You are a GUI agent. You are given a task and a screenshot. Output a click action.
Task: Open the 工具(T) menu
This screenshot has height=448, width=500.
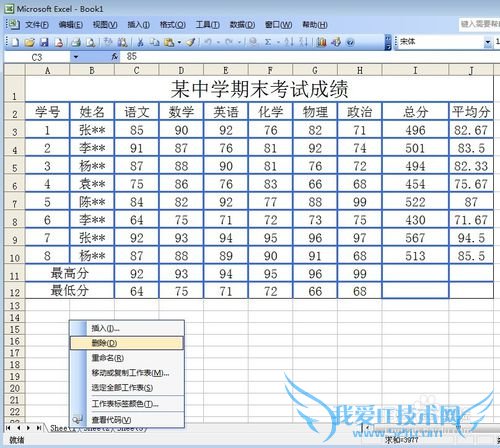pyautogui.click(x=207, y=25)
